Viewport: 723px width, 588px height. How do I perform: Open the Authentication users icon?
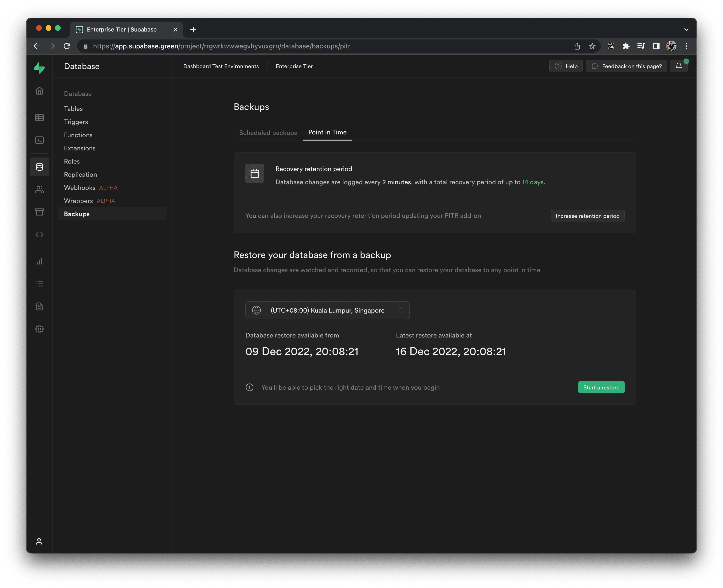pos(39,189)
